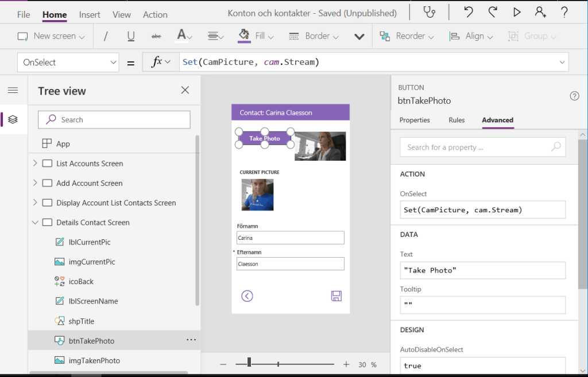Click the Undo arrow icon
Viewport: 588px width, 377px height.
coord(469,12)
